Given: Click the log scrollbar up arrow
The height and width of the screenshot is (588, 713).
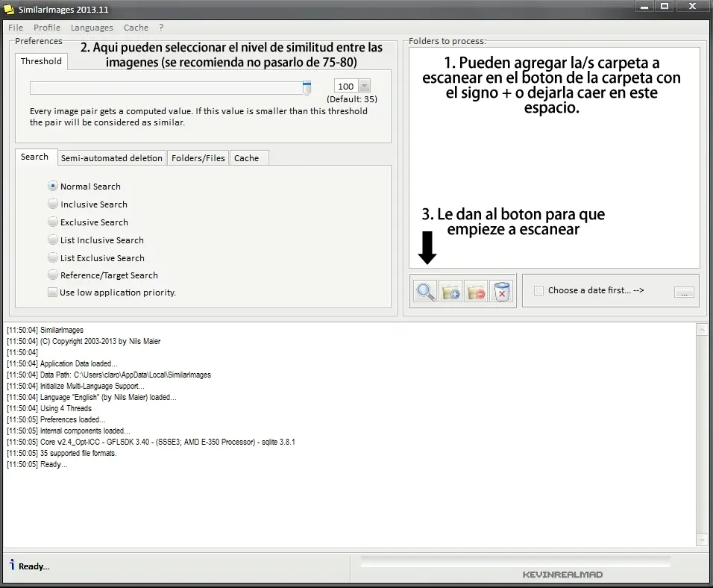Looking at the screenshot, I should point(702,329).
